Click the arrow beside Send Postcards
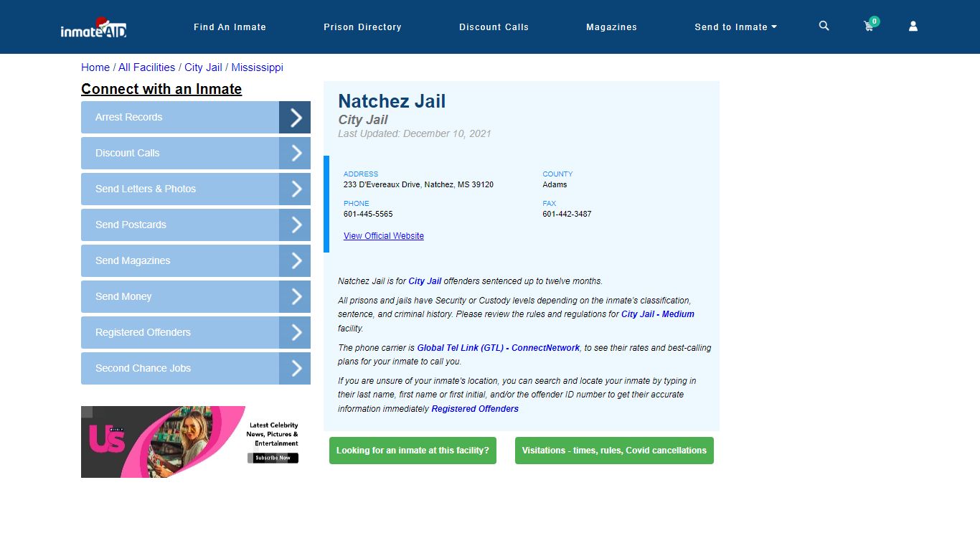 [295, 225]
